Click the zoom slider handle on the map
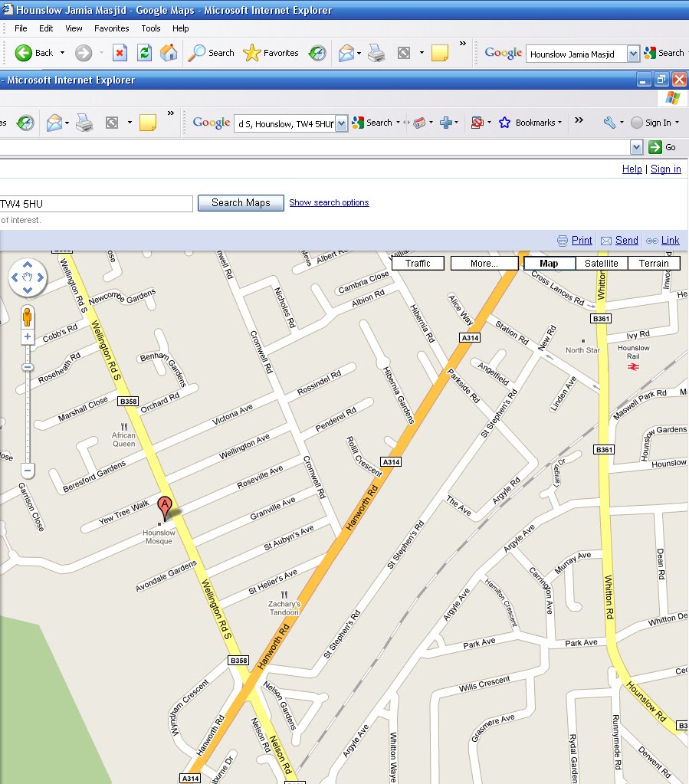Screen dimensions: 689x784 tap(28, 368)
